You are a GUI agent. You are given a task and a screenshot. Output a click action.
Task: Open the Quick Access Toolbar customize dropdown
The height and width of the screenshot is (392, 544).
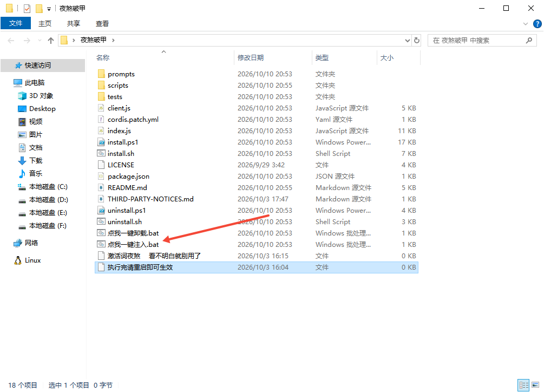tap(49, 9)
